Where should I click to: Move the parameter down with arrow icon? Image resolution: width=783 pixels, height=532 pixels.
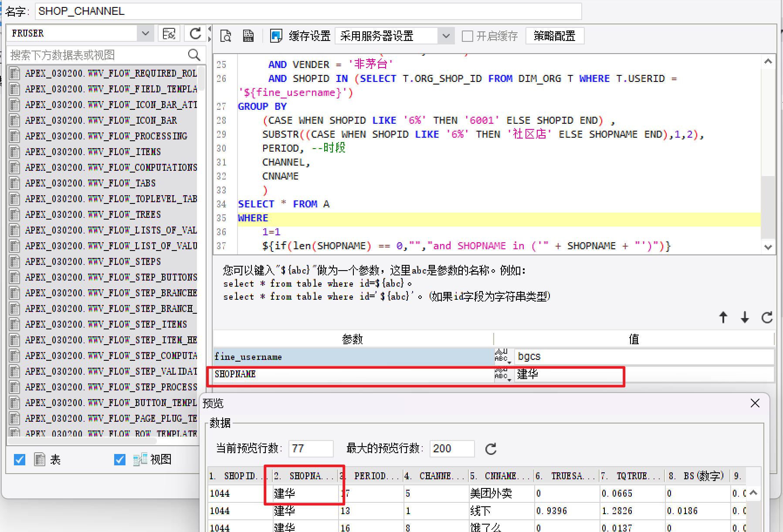745,317
